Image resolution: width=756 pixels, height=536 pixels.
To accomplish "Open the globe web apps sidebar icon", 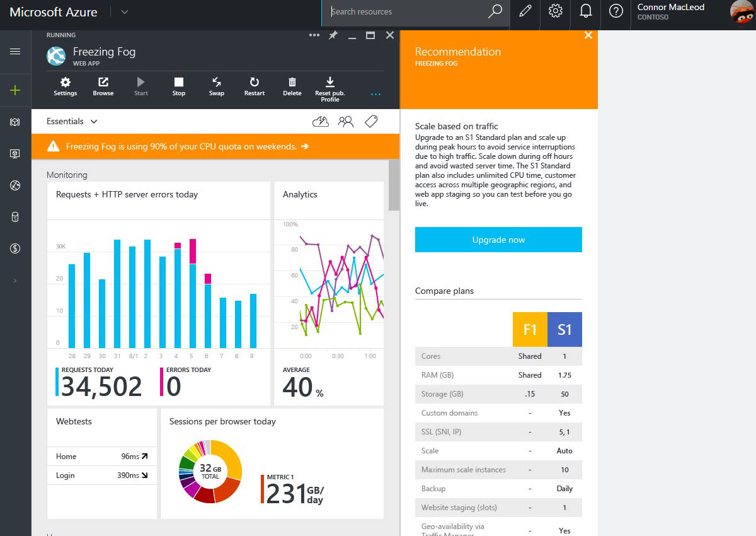I will point(15,185).
